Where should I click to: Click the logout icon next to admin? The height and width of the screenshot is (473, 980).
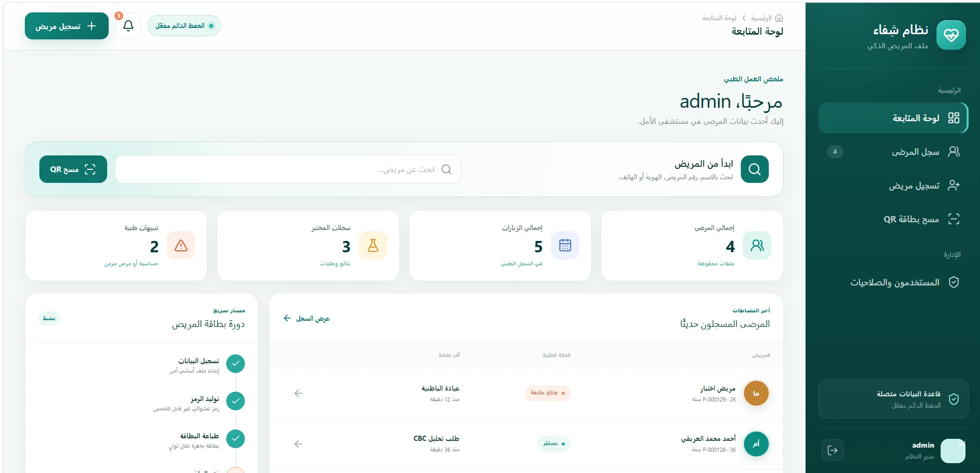tap(832, 450)
